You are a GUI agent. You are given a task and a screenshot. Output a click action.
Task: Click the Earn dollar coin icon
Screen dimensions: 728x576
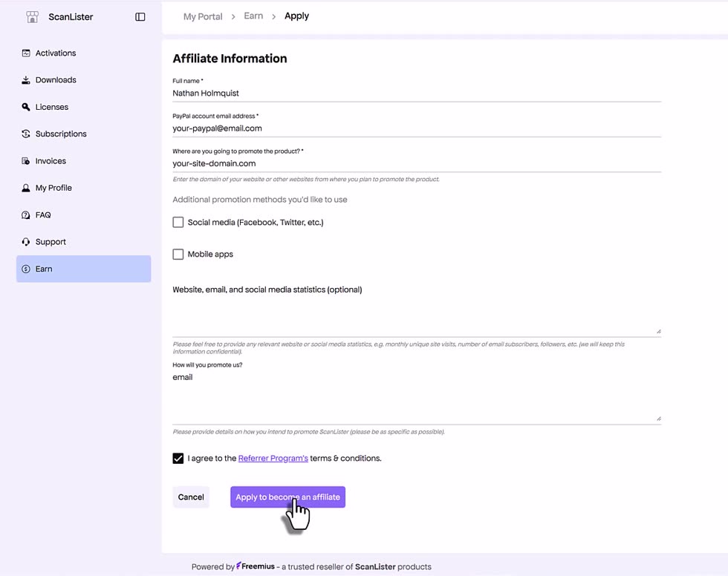click(26, 269)
